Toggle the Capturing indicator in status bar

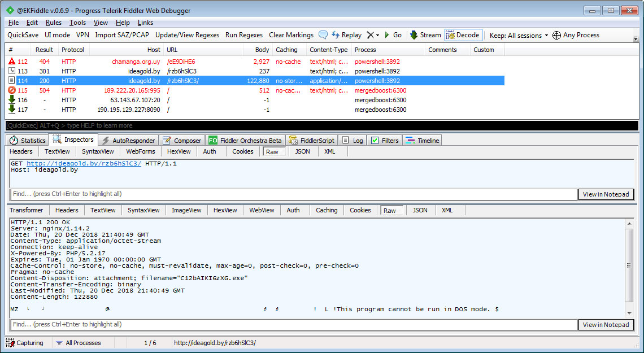25,343
